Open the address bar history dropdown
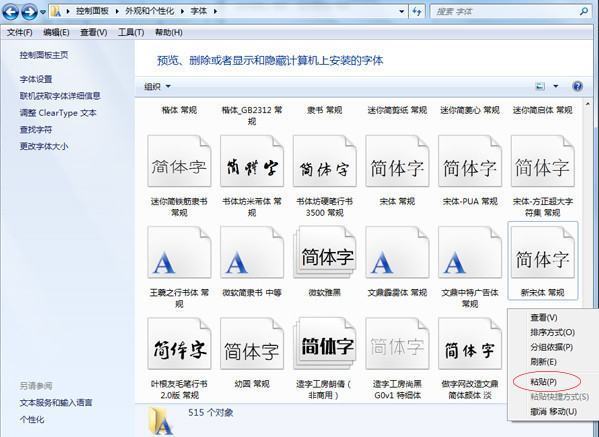The width and height of the screenshot is (599, 437). tap(401, 11)
